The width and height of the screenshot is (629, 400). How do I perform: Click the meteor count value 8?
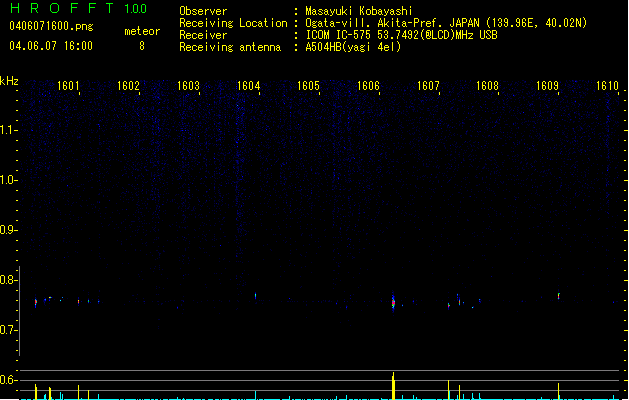(142, 46)
